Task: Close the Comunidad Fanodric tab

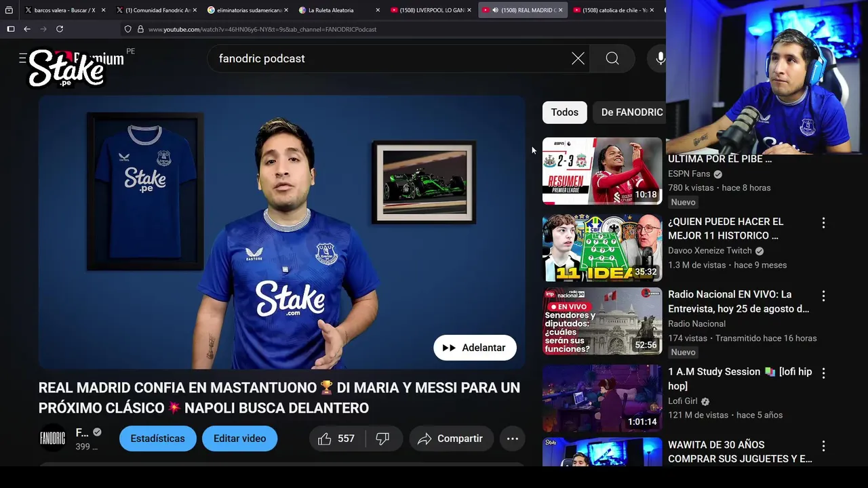Action: pyautogui.click(x=195, y=10)
